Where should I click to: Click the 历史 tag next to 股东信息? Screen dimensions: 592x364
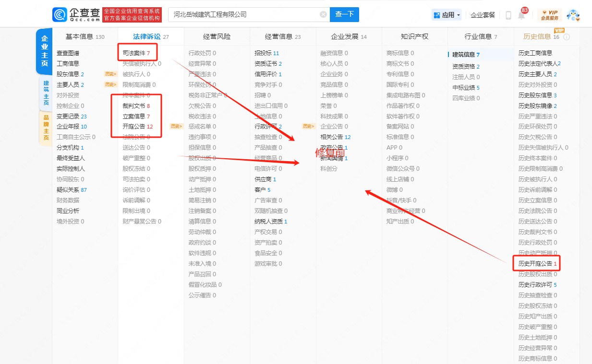click(110, 74)
